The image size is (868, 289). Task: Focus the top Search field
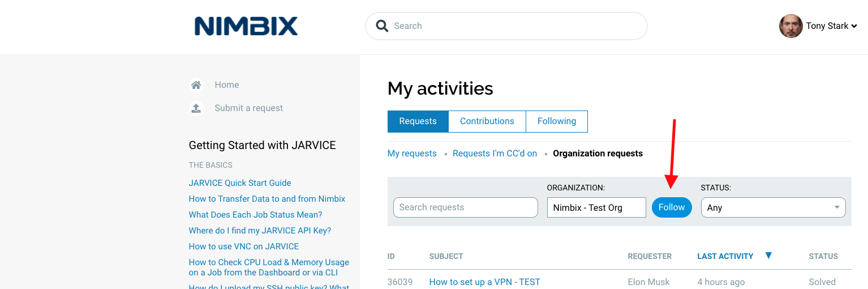(x=506, y=26)
